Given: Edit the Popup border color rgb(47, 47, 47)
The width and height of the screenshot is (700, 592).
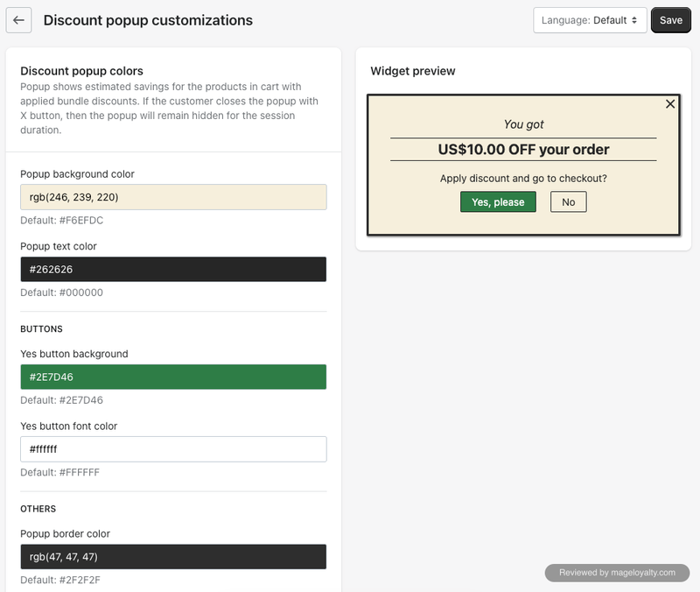Looking at the screenshot, I should click(x=173, y=557).
